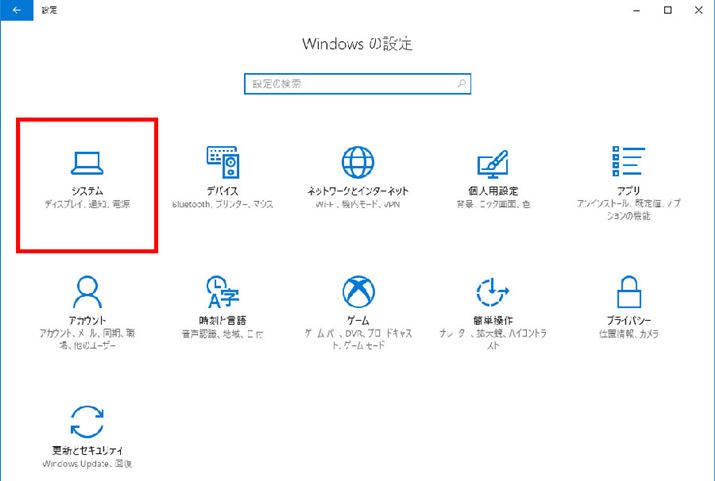Go back with the blue arrow button
The image size is (715, 481).
pyautogui.click(x=17, y=10)
